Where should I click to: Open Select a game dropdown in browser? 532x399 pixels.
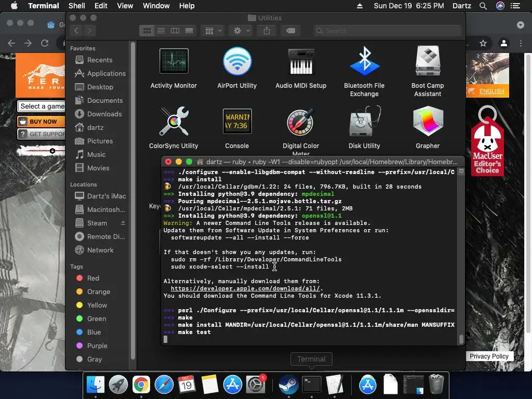pyautogui.click(x=41, y=107)
